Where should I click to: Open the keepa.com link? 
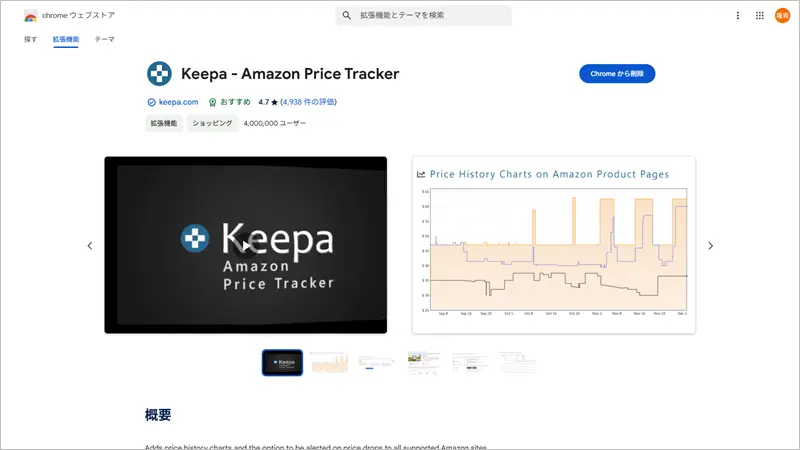point(178,102)
